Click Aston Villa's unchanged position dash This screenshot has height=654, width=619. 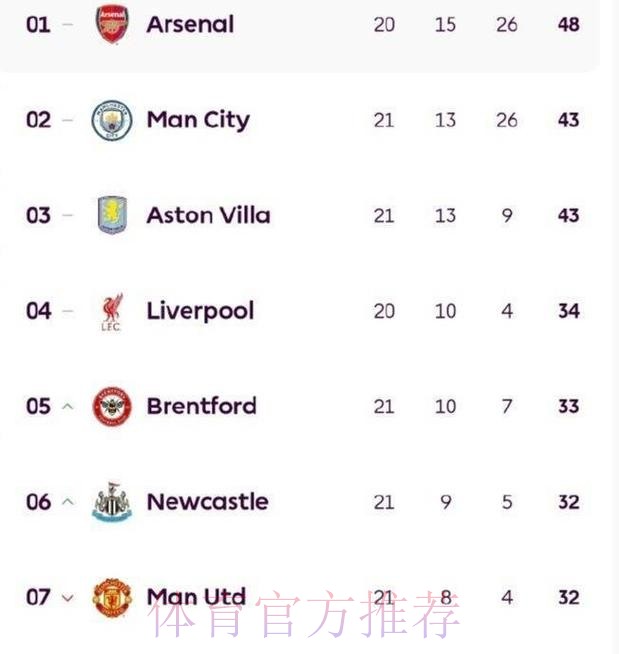(68, 216)
